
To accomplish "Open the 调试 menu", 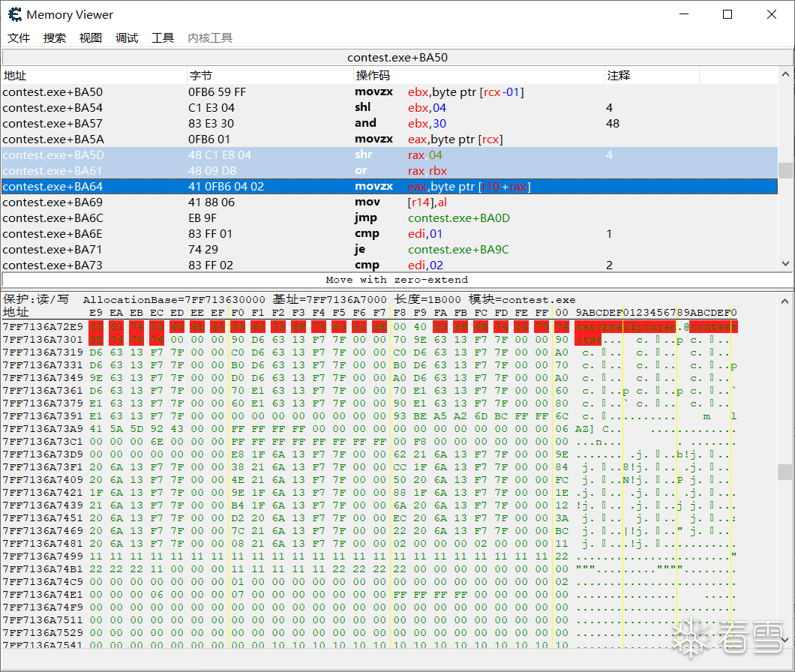I will (x=127, y=38).
